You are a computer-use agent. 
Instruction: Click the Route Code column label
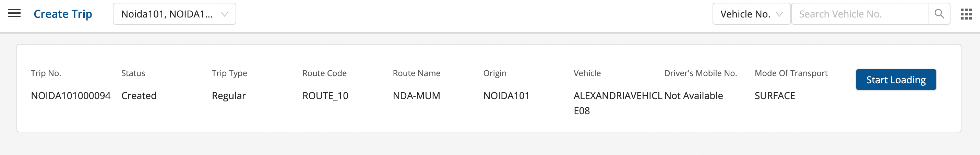[x=324, y=73]
